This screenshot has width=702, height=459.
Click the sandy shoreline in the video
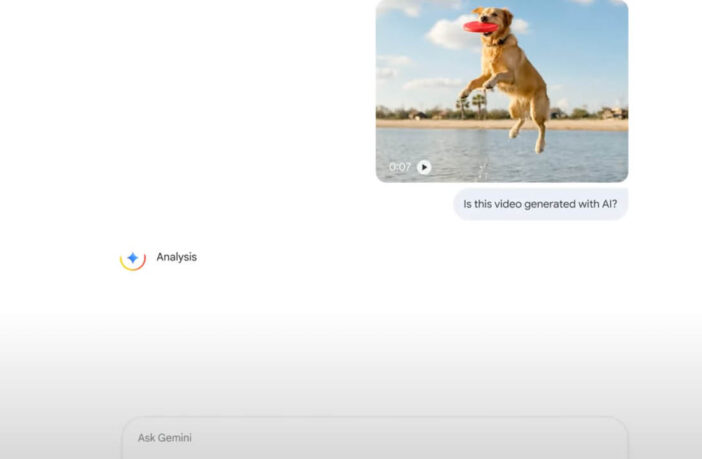tap(580, 124)
